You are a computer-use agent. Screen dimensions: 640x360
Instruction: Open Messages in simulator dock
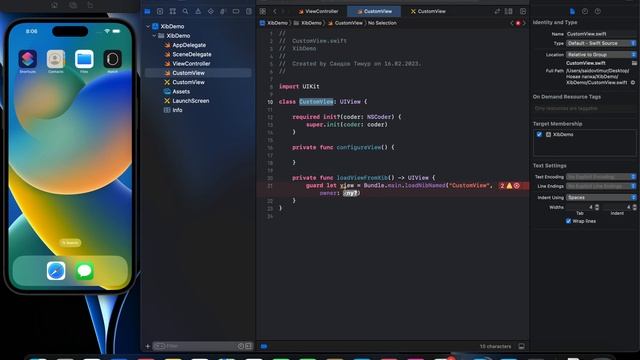pyautogui.click(x=84, y=271)
